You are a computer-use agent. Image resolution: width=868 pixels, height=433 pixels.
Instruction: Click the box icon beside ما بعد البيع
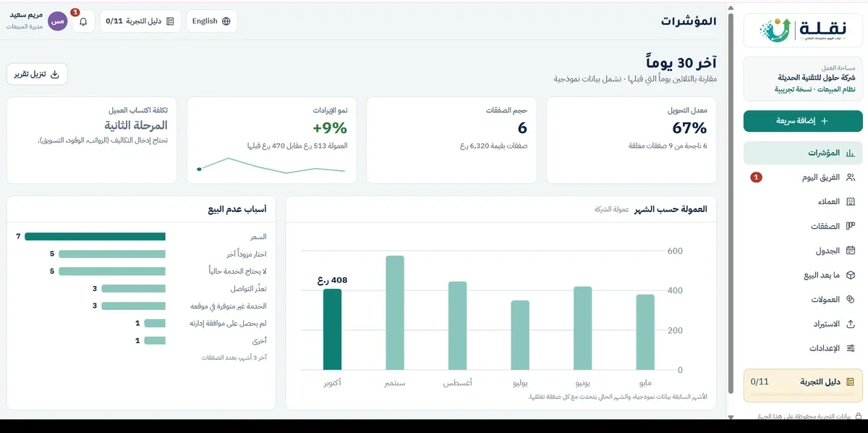click(851, 275)
